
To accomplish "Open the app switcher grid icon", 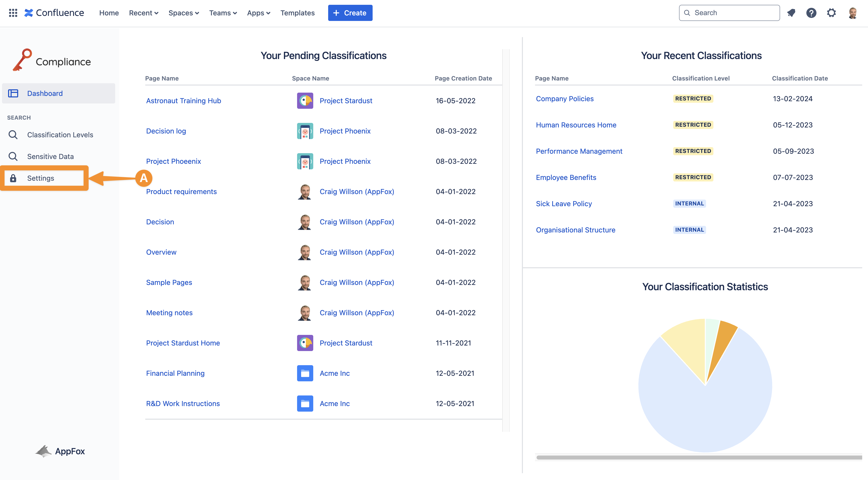I will coord(13,13).
